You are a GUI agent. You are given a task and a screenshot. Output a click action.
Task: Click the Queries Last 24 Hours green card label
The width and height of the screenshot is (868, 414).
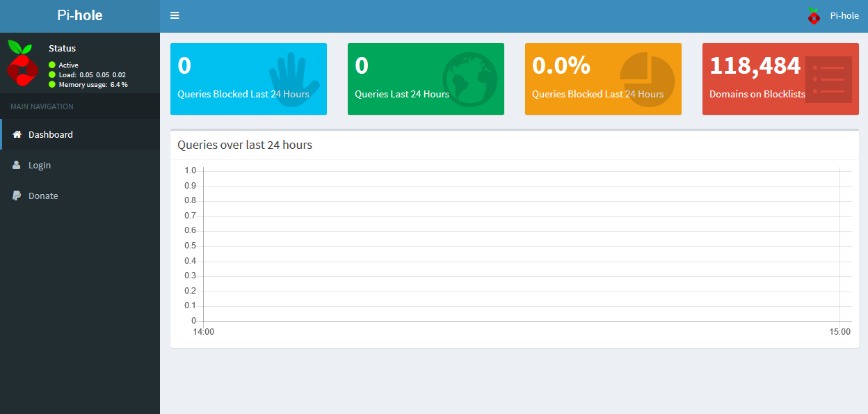(402, 94)
